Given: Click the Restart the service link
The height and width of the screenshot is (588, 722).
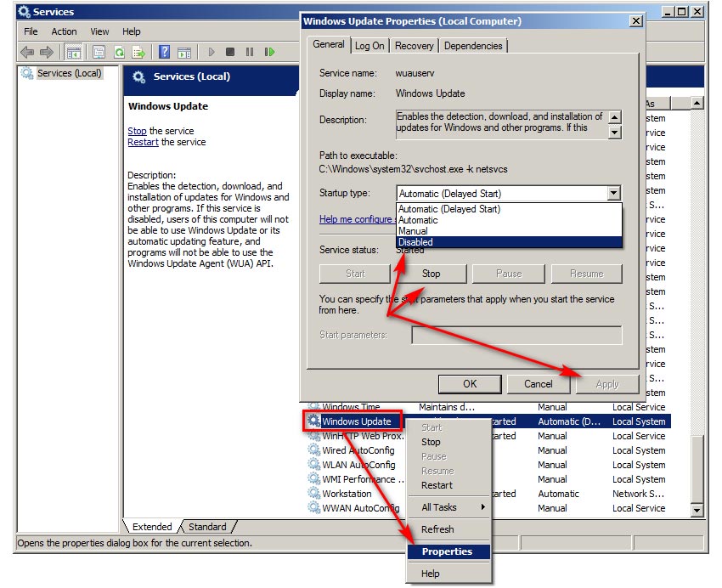Looking at the screenshot, I should click(143, 142).
